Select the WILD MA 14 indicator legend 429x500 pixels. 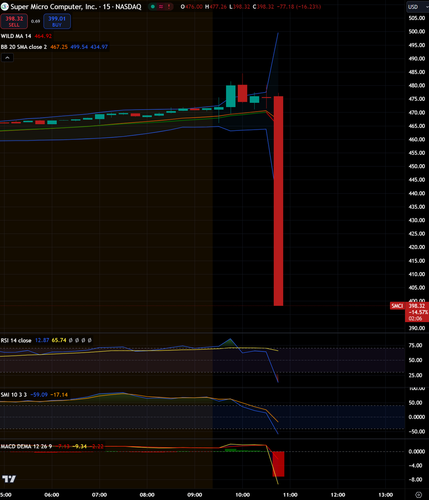click(x=16, y=36)
